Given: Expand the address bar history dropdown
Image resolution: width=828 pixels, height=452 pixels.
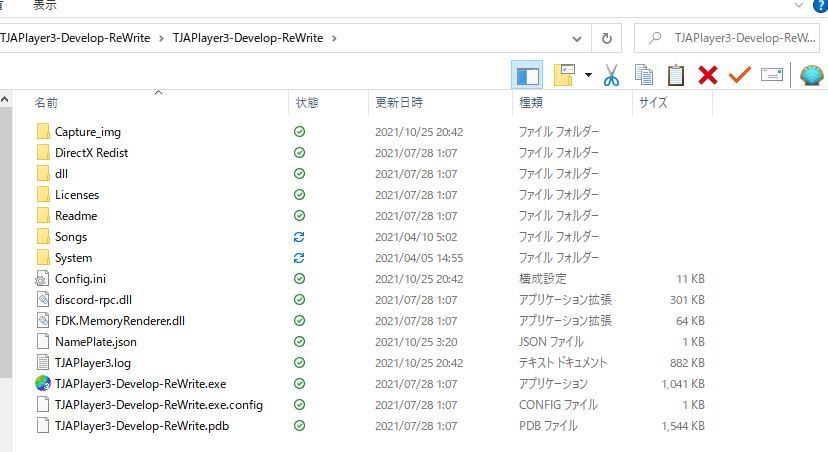Looking at the screenshot, I should (577, 39).
